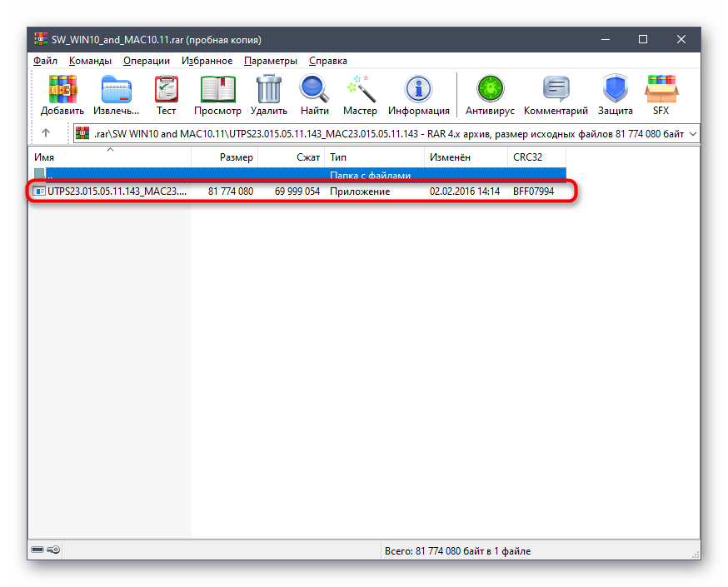
Task: Open the Справка menu
Action: coord(328,61)
